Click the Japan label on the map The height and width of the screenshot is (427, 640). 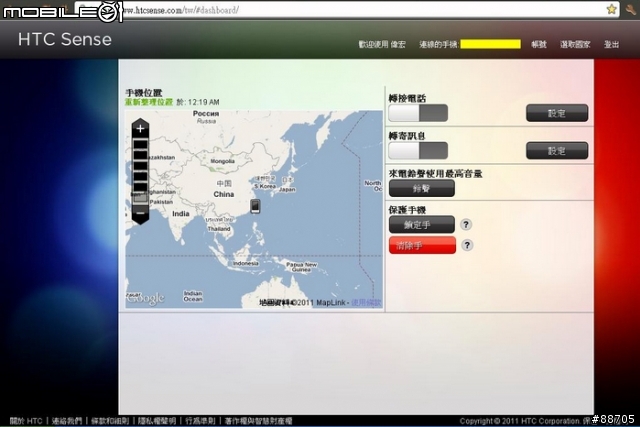click(287, 189)
